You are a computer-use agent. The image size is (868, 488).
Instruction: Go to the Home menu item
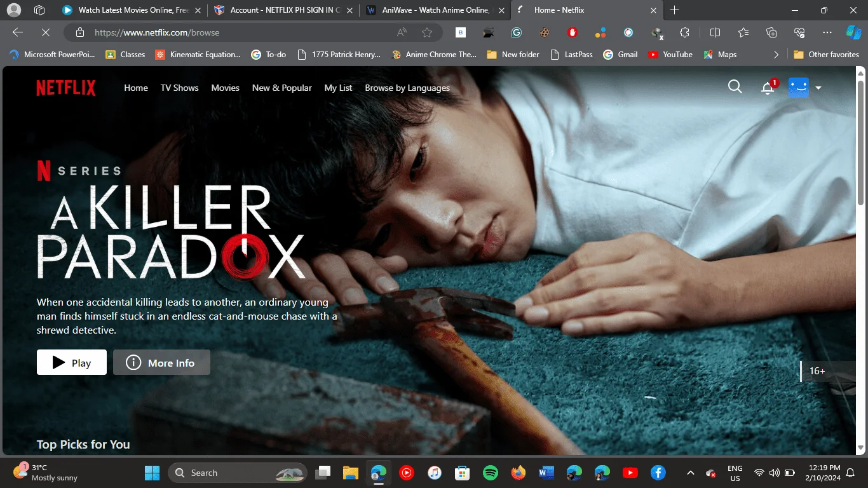(136, 88)
